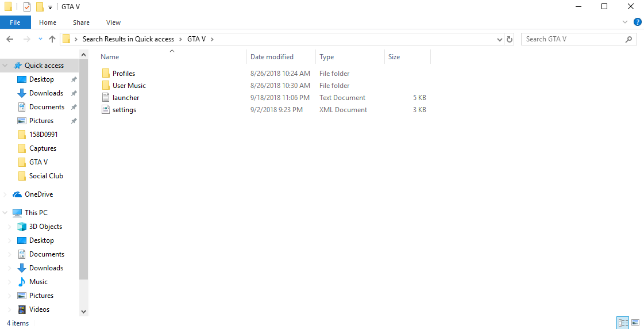The image size is (644, 329).
Task: Select the User Music folder icon
Action: point(106,86)
